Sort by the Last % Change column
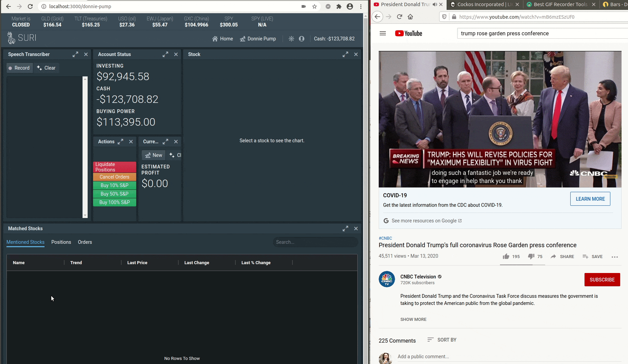The width and height of the screenshot is (628, 364). (256, 263)
